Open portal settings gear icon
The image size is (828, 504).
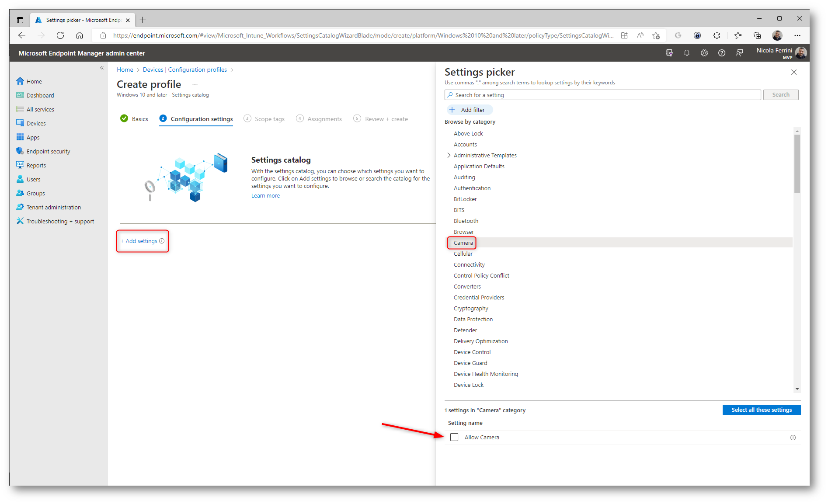coord(704,53)
